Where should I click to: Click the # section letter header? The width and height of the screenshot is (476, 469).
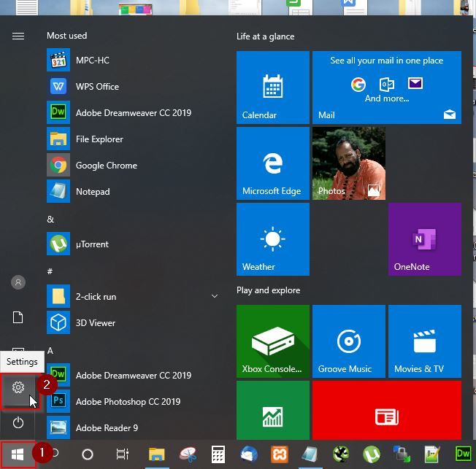click(50, 271)
